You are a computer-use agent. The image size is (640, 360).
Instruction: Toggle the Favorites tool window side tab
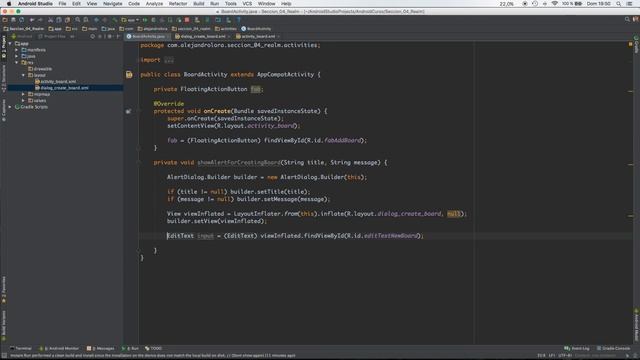(x=3, y=290)
